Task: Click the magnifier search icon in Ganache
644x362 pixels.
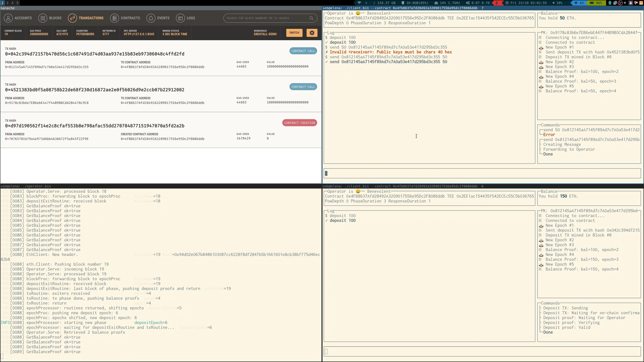Action: 311,18
